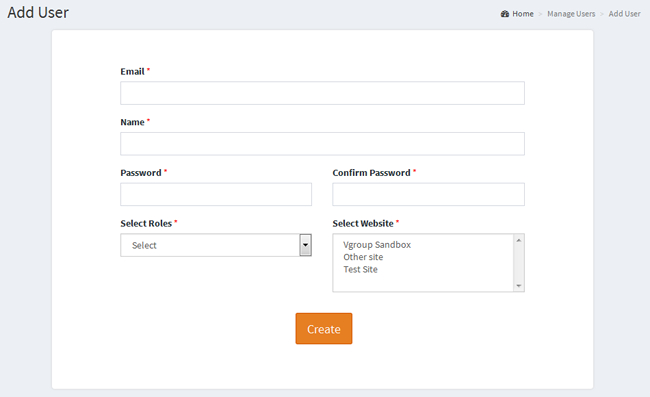Screen dimensions: 650x397
Task: Click website list scroll down arrow
Action: (519, 286)
